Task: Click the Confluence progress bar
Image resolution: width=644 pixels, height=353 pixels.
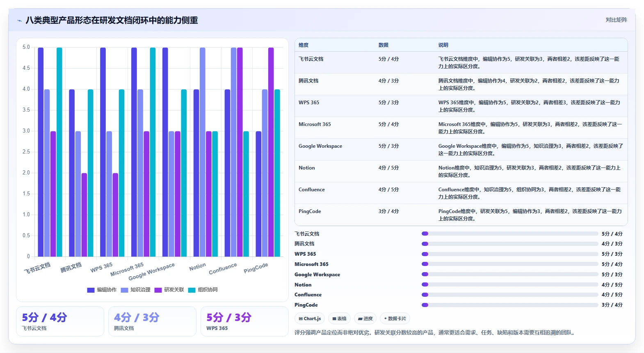Action: [510, 295]
